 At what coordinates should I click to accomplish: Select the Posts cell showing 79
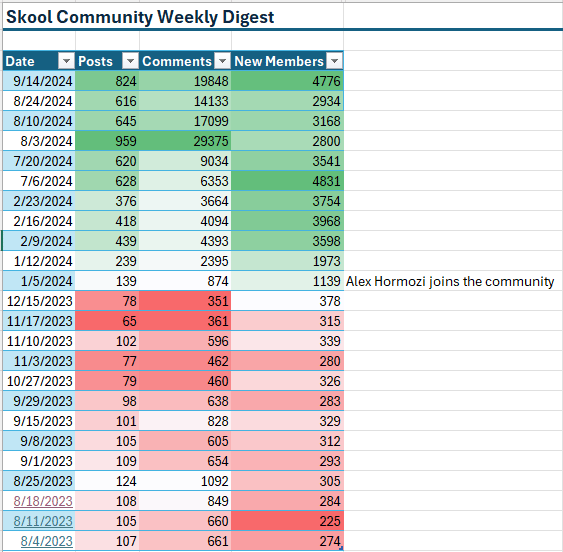click(x=107, y=381)
